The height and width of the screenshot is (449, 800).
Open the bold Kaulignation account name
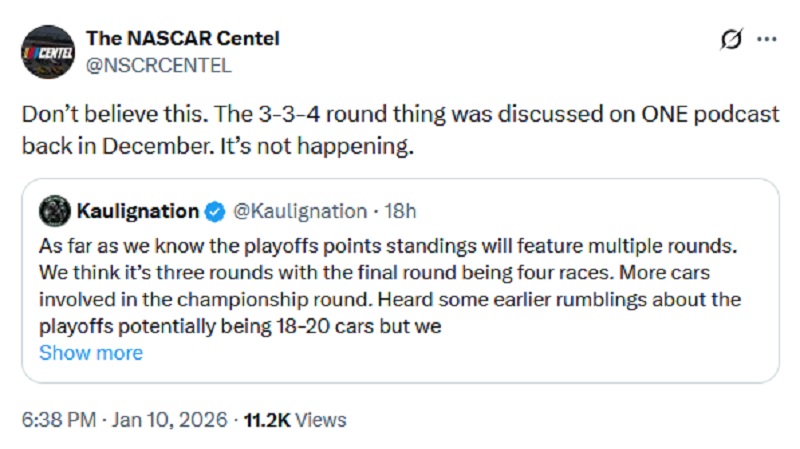tap(138, 211)
